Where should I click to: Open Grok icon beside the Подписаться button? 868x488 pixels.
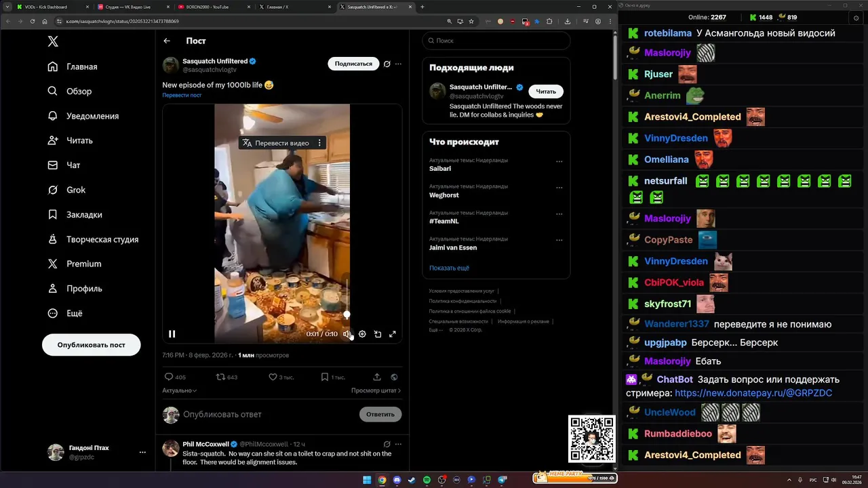pos(387,64)
